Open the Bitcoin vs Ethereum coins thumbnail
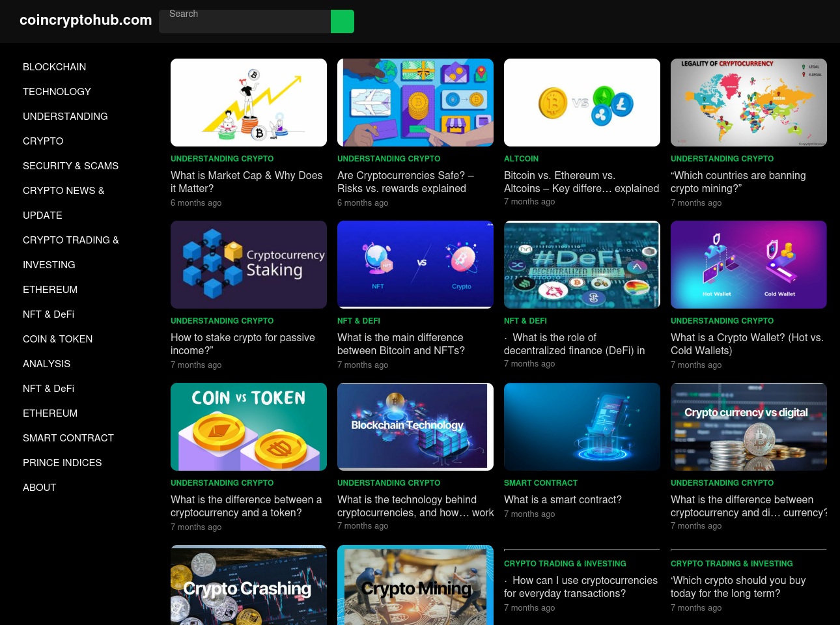Image resolution: width=840 pixels, height=625 pixels. [582, 103]
